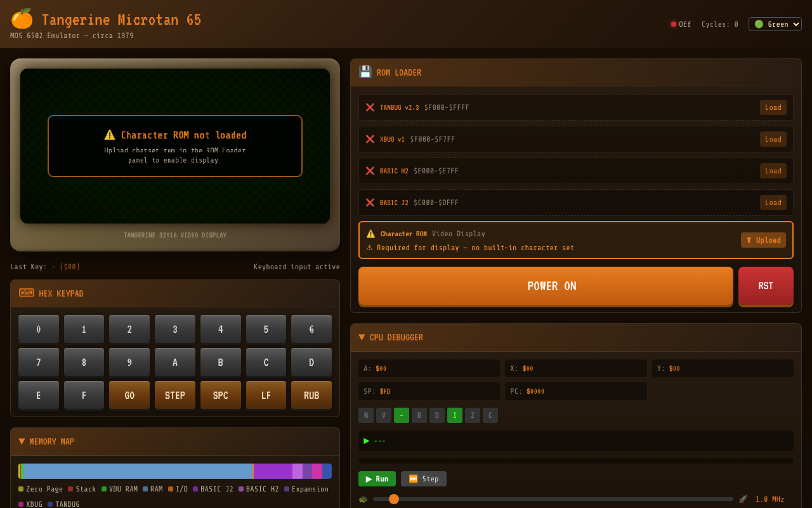This screenshot has width=812, height=508.
Task: Click the green play arrow in debugger status line
Action: point(367,440)
